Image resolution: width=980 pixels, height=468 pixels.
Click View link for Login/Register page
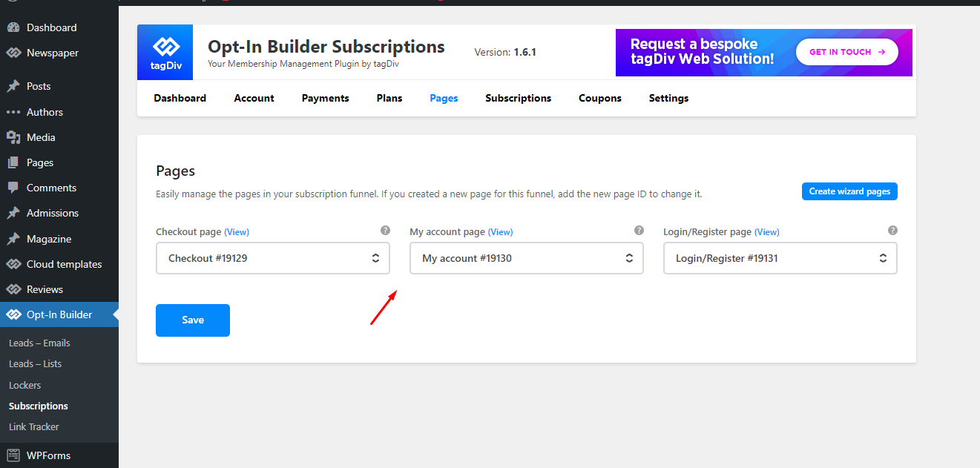767,232
